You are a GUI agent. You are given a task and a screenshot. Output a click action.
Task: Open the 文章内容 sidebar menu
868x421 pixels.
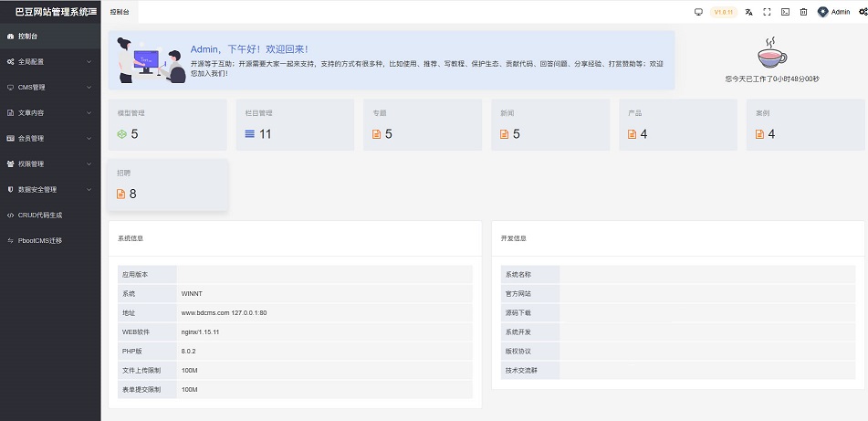pos(50,112)
